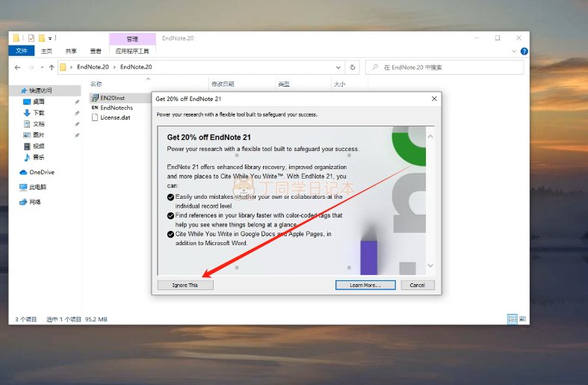Sort by 名称 column header
The width and height of the screenshot is (588, 385).
point(96,84)
